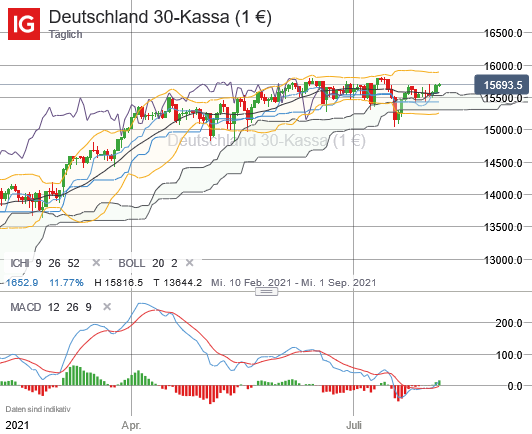Screen dimensions: 532x434
Task: Click the 200.0 MACD axis label
Action: 509,323
